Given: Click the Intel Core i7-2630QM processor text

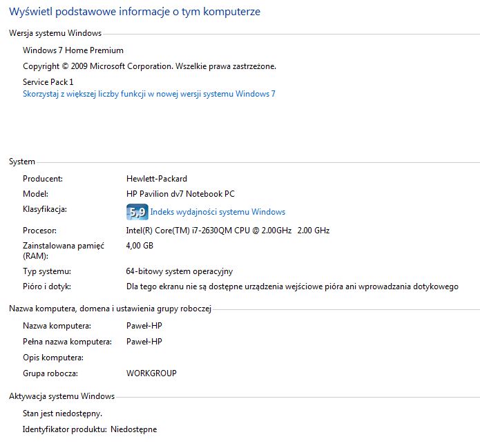Looking at the screenshot, I should point(228,231).
